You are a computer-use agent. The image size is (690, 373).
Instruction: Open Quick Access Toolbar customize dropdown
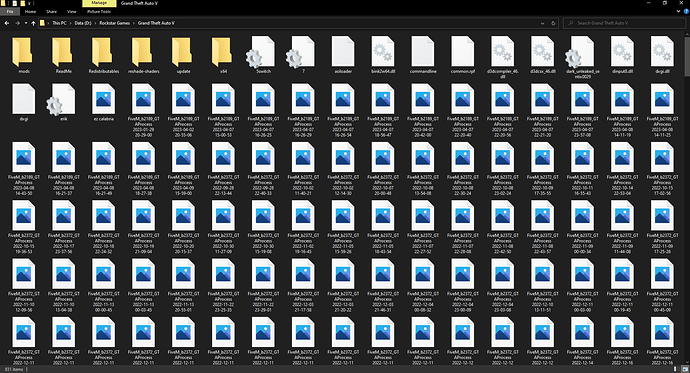click(x=30, y=3)
